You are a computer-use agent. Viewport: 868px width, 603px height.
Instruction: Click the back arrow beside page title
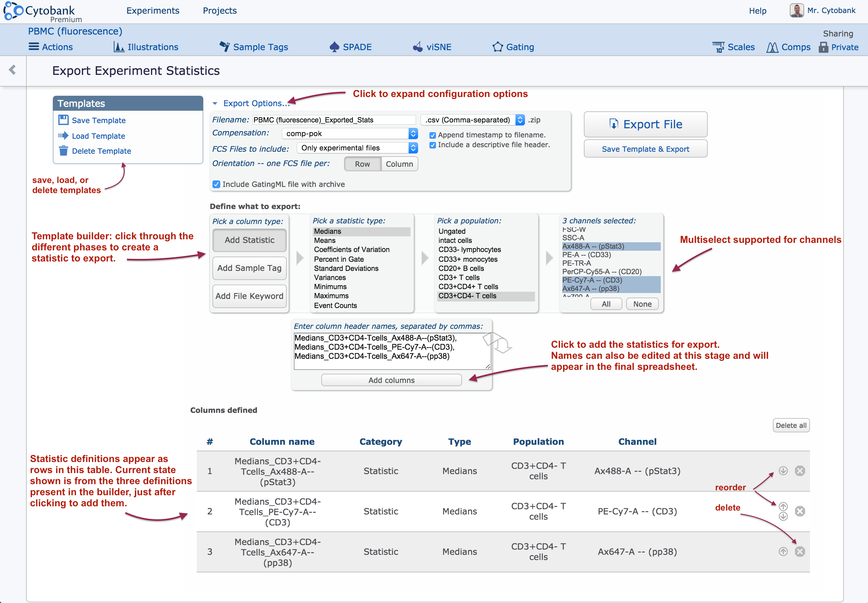click(12, 70)
